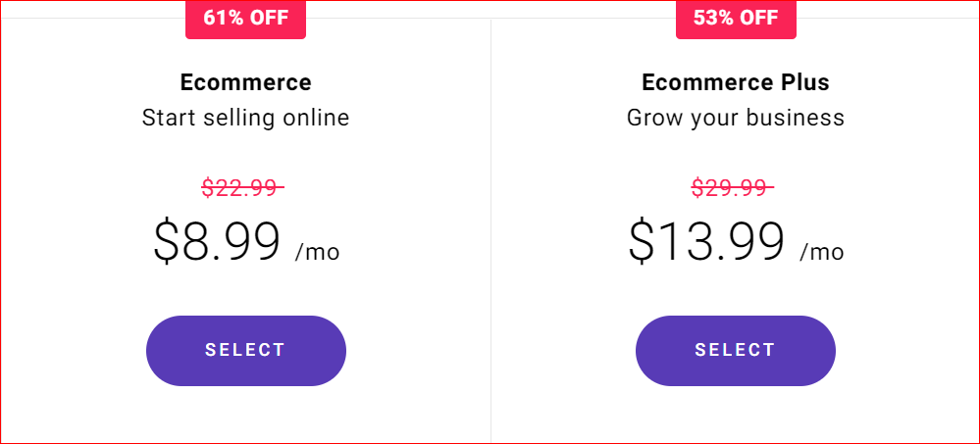
Task: Click the crossed-out $22.99 original price
Action: tap(242, 186)
